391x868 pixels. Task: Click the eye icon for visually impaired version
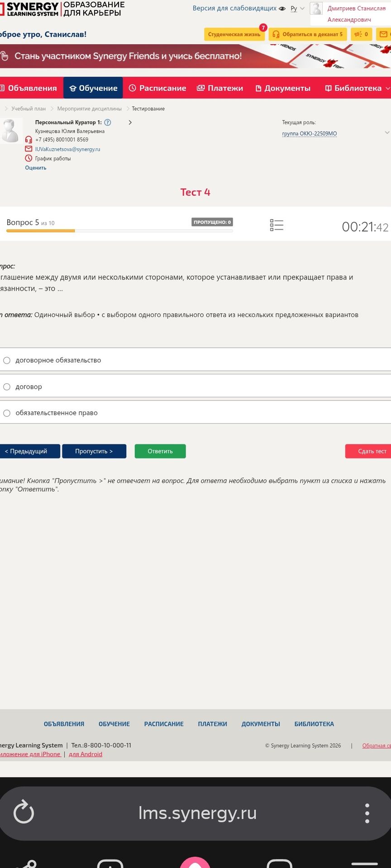coord(282,9)
